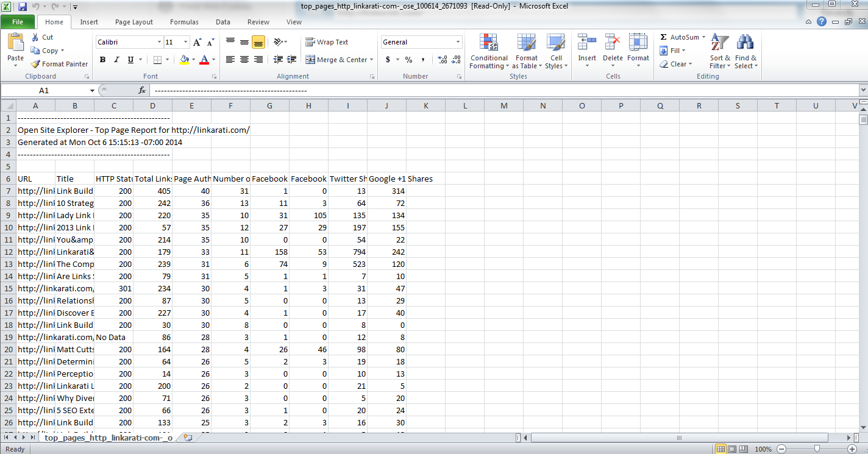Click the Paste clipboard icon
868x454 pixels.
click(15, 43)
